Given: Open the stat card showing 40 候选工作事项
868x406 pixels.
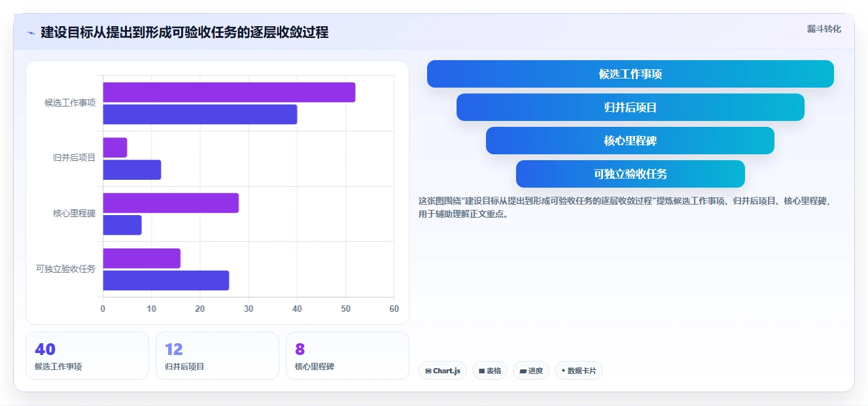Looking at the screenshot, I should (x=87, y=356).
